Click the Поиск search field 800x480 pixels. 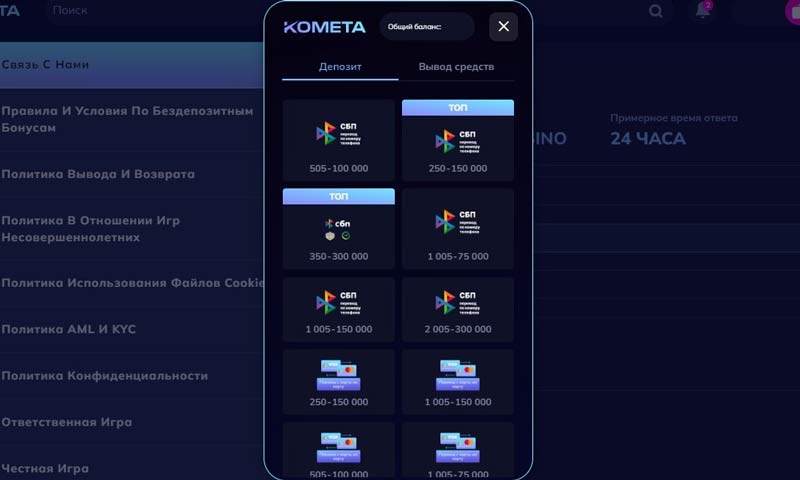[153, 10]
